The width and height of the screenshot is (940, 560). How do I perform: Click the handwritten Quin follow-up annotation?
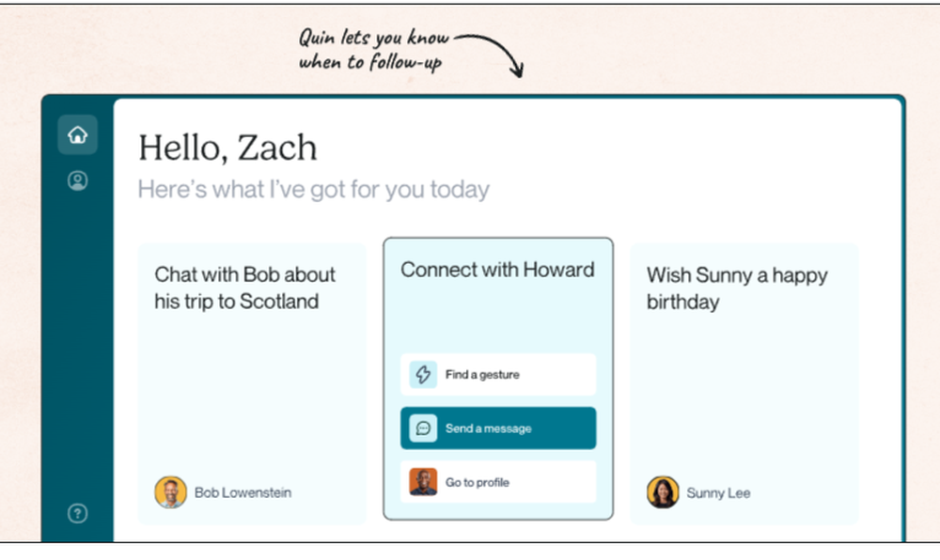[373, 50]
